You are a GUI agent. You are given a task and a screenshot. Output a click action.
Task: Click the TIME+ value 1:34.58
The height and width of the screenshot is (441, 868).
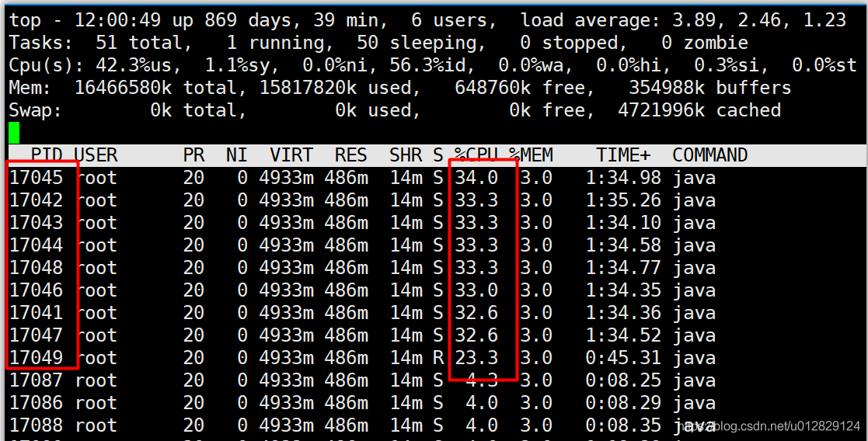click(x=623, y=245)
